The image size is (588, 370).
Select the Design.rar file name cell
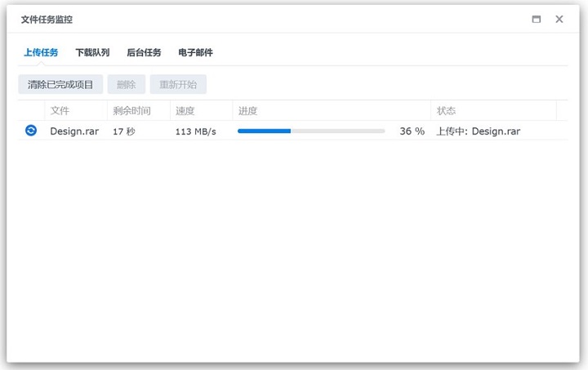coord(74,132)
